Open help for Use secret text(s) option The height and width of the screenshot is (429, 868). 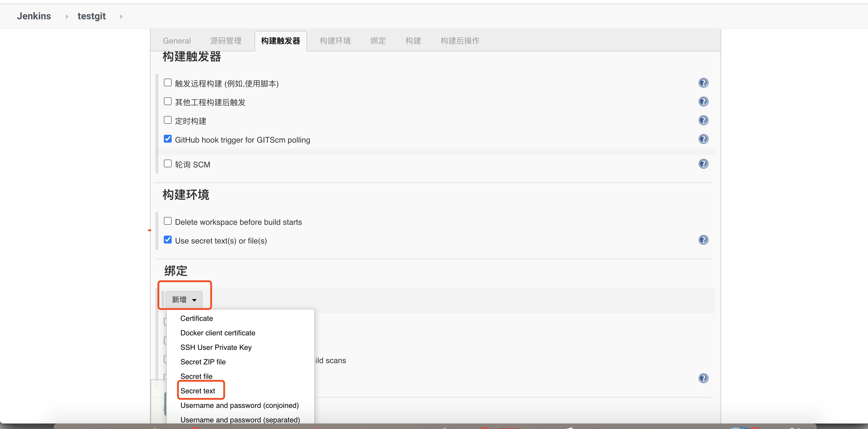pyautogui.click(x=703, y=240)
